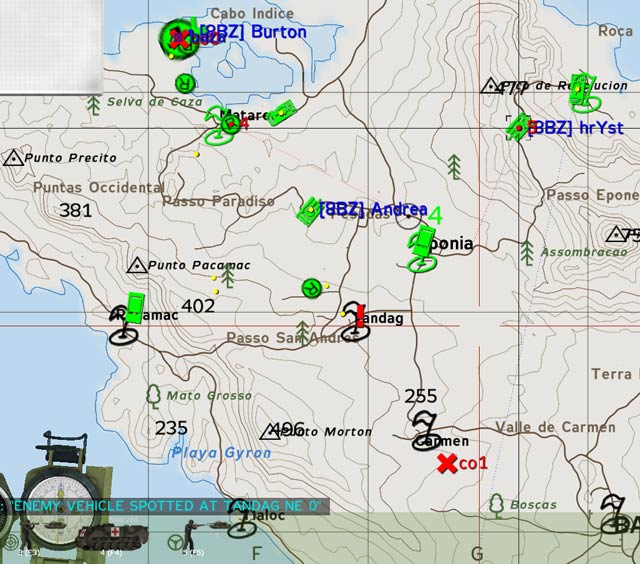Click the green circular marker below Andrea
Viewport: 640px width, 564px height.
(312, 288)
